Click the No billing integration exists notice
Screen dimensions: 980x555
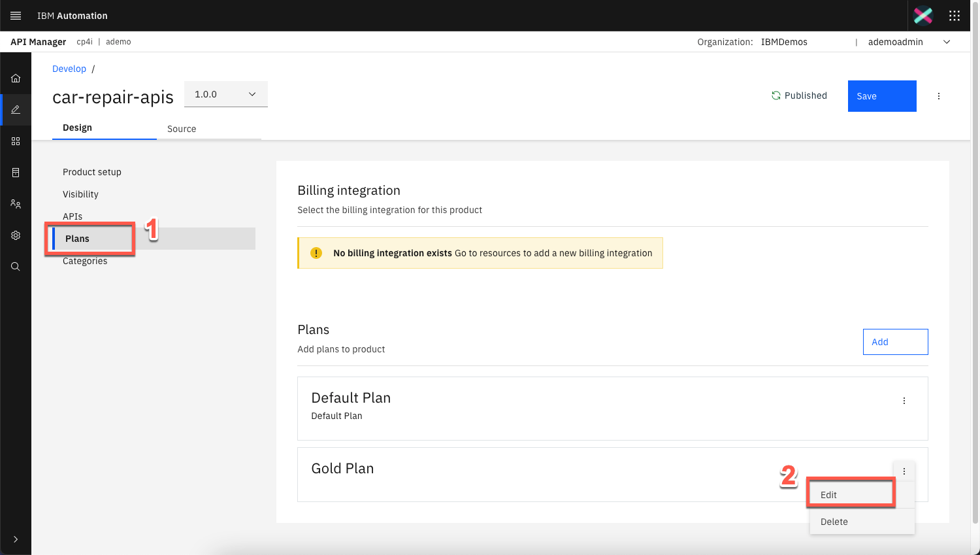coord(480,253)
